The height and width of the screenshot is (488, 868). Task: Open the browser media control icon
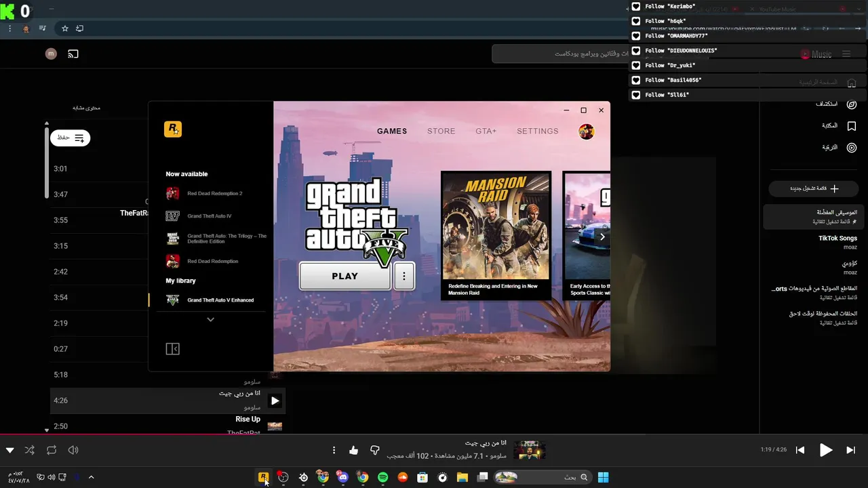43,28
